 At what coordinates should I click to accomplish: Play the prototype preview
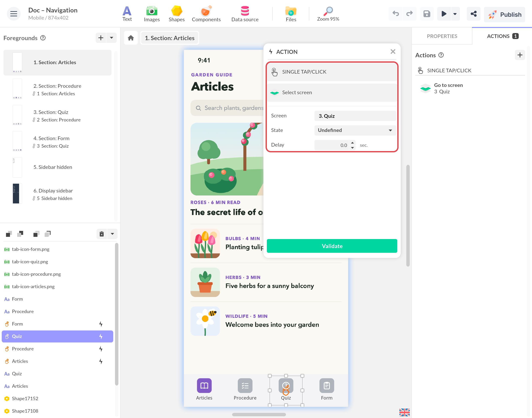coord(444,14)
